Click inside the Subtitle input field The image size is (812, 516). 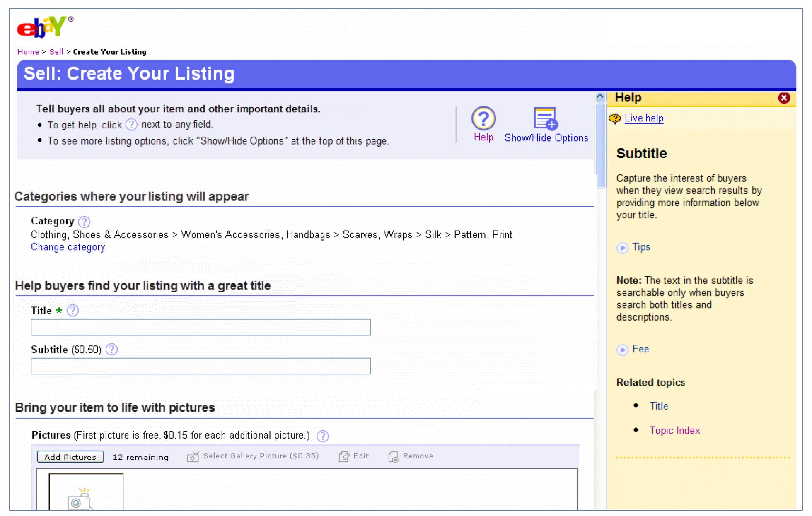pyautogui.click(x=201, y=366)
